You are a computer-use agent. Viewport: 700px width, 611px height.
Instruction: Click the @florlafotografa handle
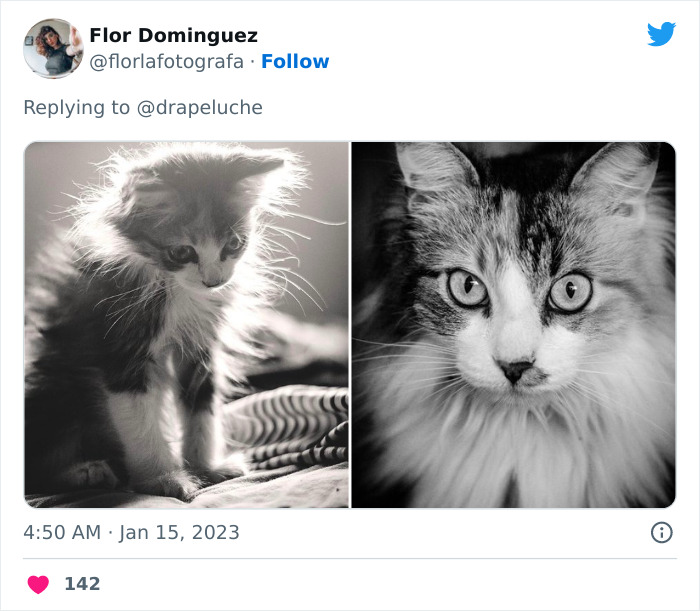(x=167, y=61)
